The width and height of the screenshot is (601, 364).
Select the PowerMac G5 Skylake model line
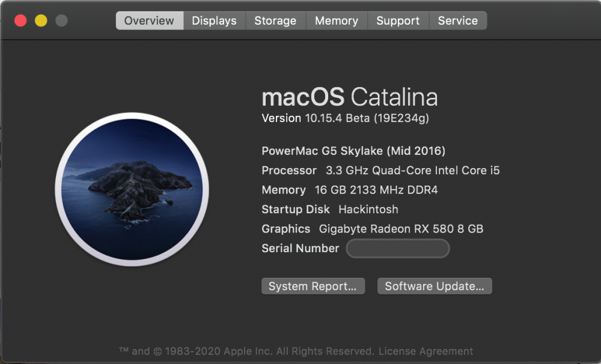point(353,151)
